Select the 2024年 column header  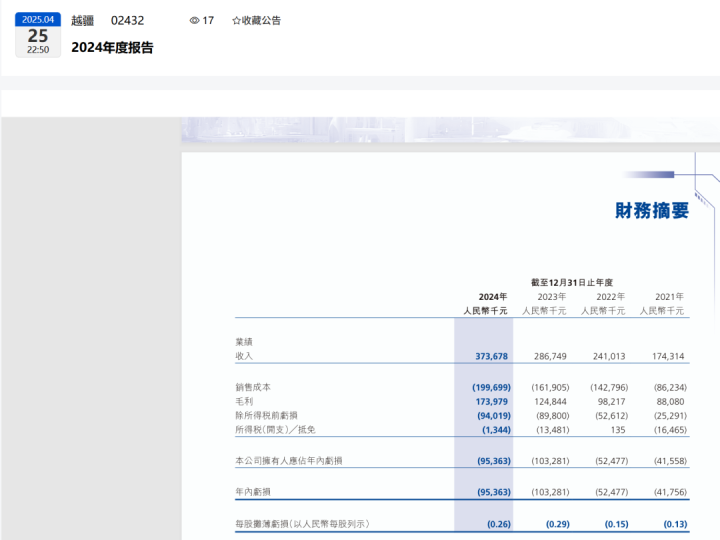(x=492, y=297)
